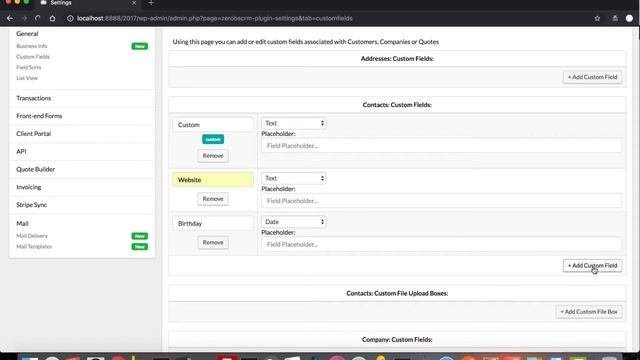The width and height of the screenshot is (640, 360).
Task: Add a custom file box for Contacts
Action: coord(589,312)
